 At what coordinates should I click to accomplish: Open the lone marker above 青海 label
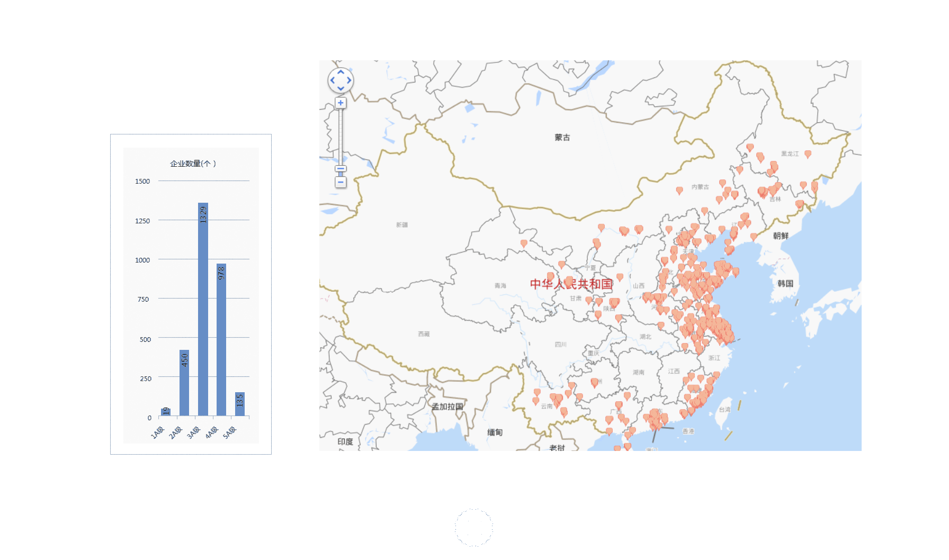pyautogui.click(x=524, y=243)
